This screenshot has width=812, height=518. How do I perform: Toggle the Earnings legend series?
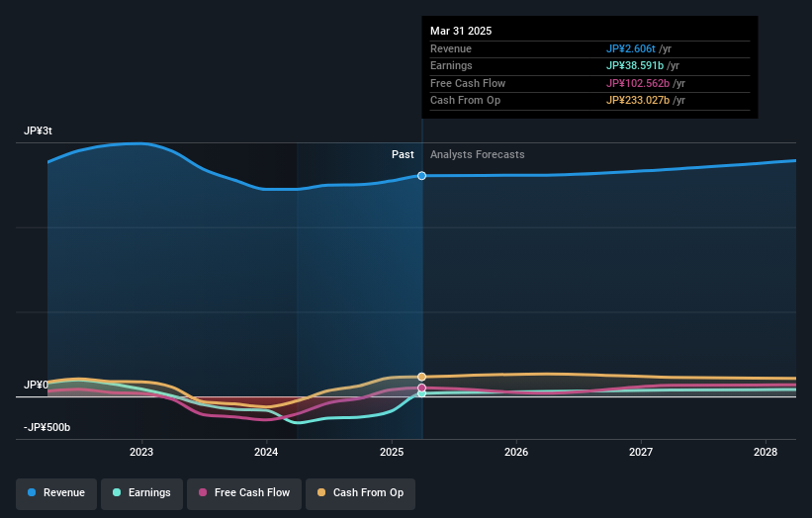[141, 493]
